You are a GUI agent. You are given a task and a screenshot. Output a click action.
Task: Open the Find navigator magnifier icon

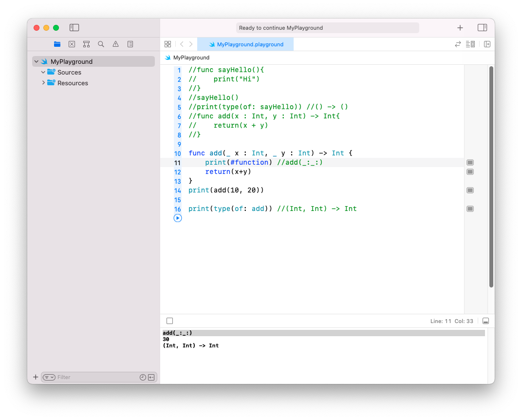coord(101,44)
